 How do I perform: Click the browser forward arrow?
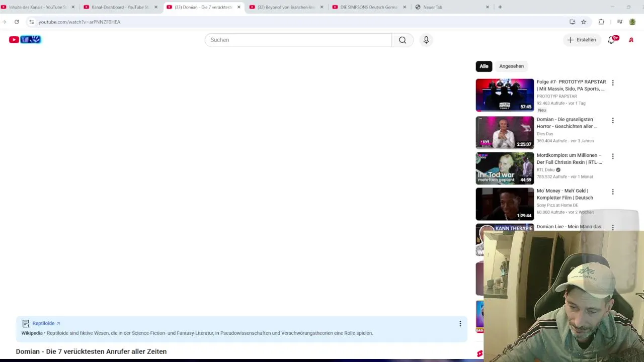pyautogui.click(x=4, y=22)
